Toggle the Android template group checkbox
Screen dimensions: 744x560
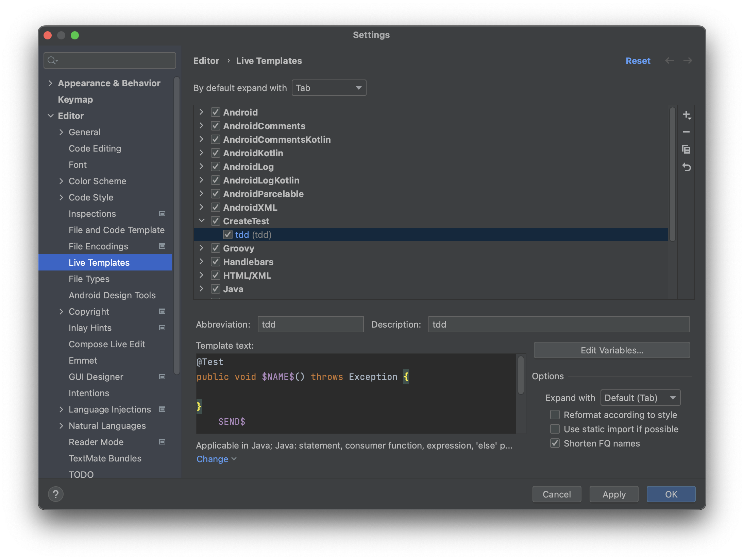coord(216,112)
